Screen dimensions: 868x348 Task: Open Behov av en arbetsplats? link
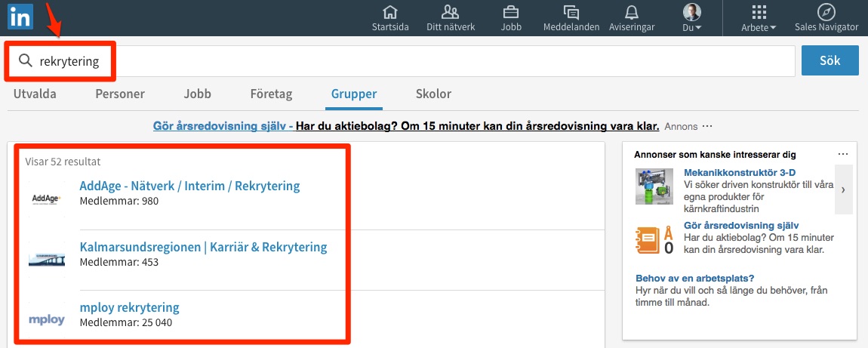coord(694,279)
